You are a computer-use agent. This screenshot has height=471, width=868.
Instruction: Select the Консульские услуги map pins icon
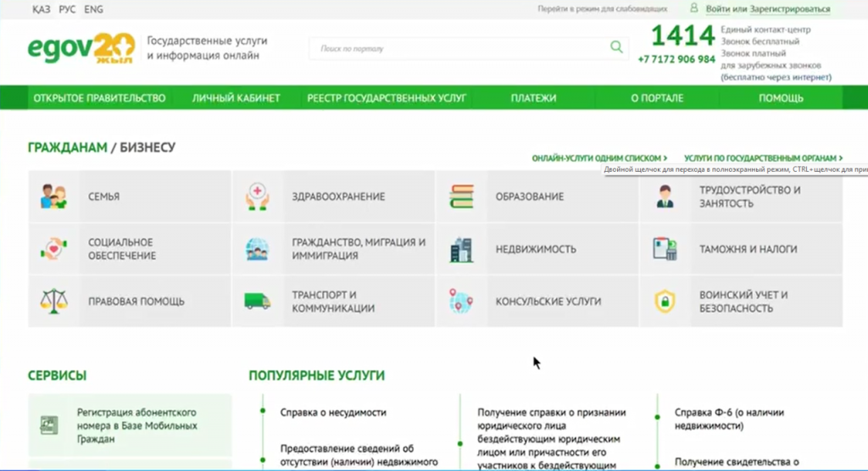click(461, 302)
